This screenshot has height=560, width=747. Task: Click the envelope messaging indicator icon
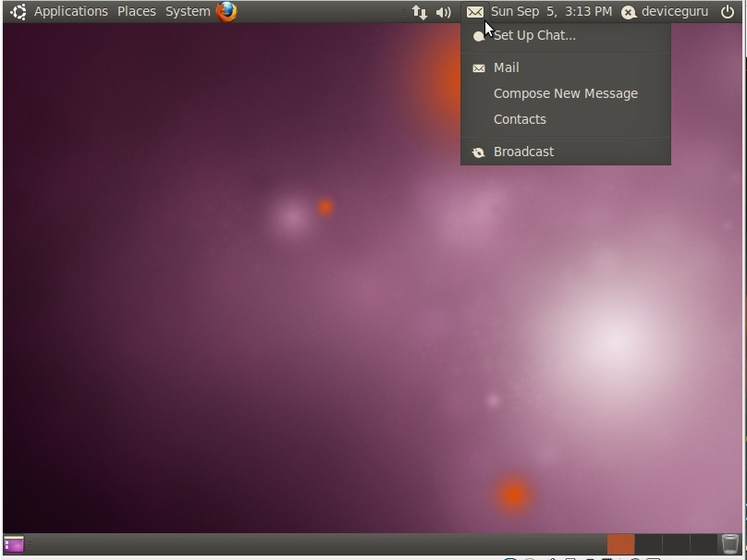pos(475,12)
